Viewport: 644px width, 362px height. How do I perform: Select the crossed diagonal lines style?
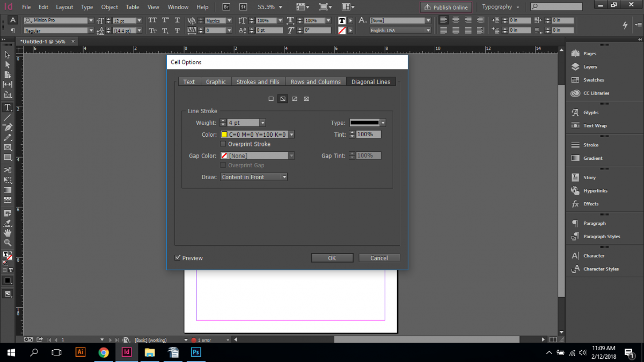306,99
